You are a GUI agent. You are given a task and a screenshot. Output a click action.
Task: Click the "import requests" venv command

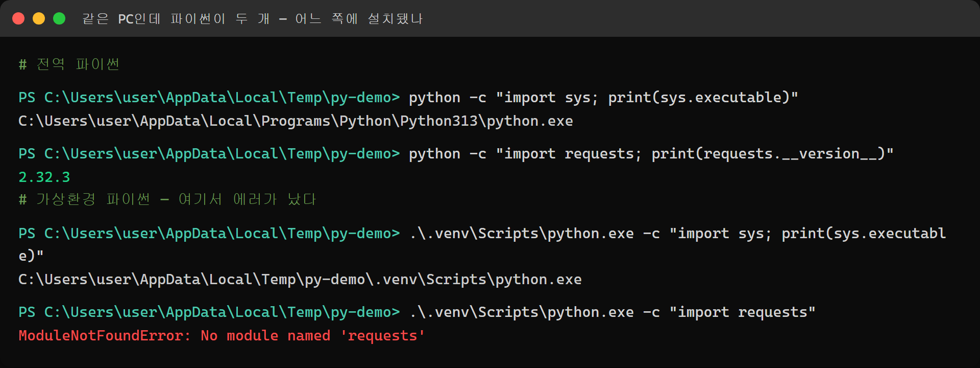pos(742,312)
